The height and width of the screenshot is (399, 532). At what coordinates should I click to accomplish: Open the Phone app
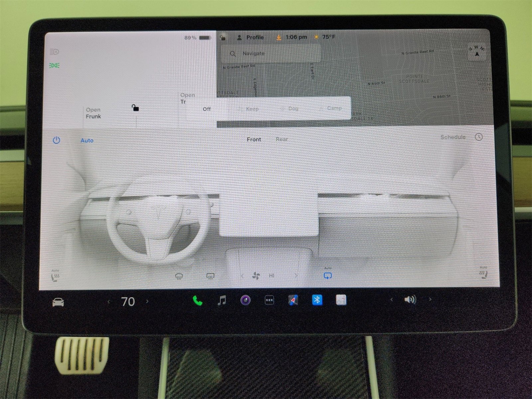pos(198,301)
